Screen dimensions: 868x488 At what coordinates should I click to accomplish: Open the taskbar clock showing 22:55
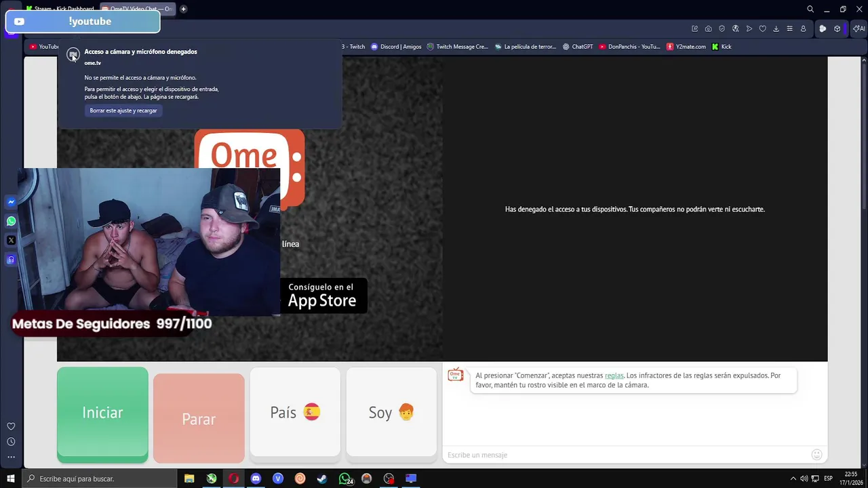tap(851, 479)
